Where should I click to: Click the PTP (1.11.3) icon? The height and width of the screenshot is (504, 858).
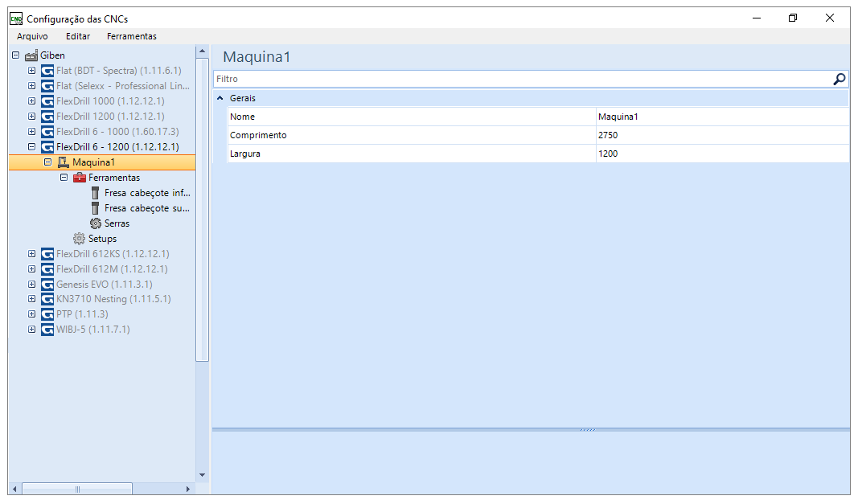pyautogui.click(x=47, y=314)
